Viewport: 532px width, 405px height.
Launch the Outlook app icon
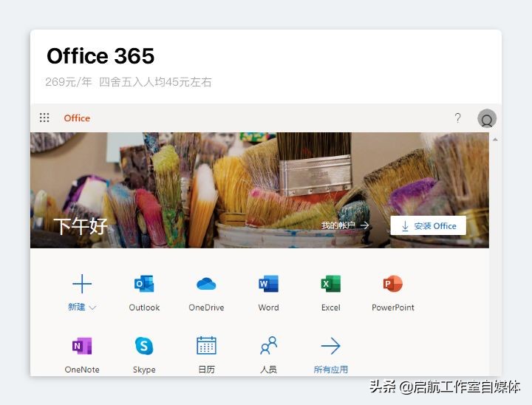pos(144,284)
